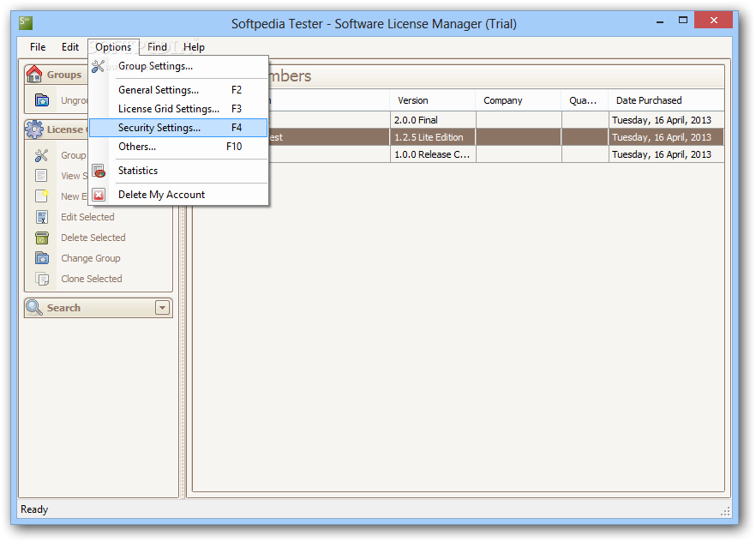Viewport: 756px width, 542px height.
Task: Choose General Settings... menu entry
Action: point(178,90)
